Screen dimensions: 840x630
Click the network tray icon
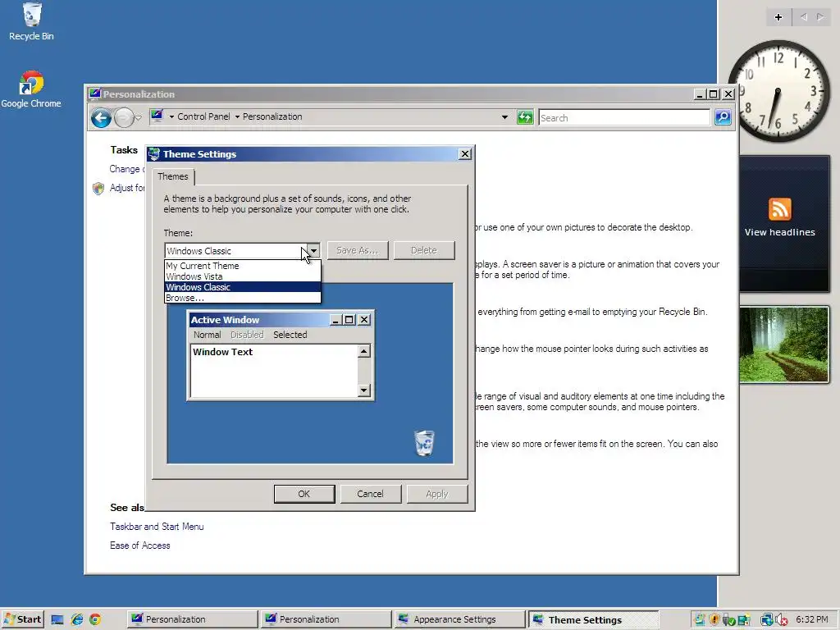(x=766, y=620)
